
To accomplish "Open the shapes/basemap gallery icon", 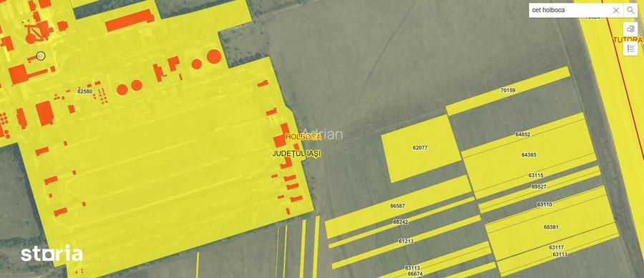I will pos(630,29).
